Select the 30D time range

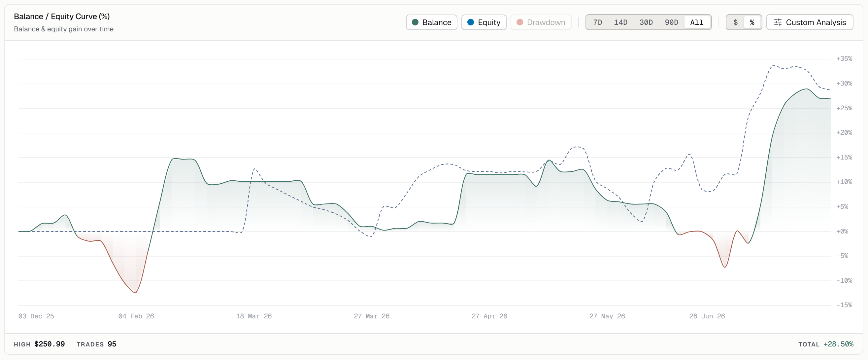(x=646, y=22)
